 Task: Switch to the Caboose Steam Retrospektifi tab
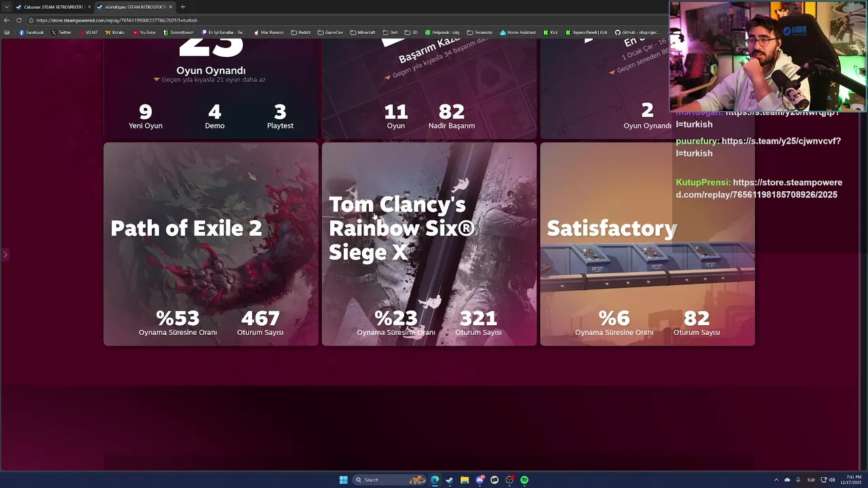pos(53,7)
